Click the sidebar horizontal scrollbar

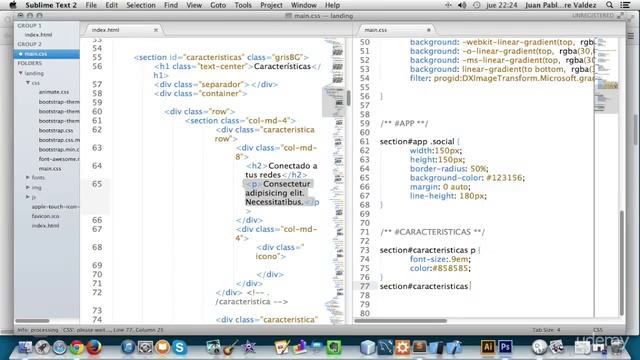32,321
